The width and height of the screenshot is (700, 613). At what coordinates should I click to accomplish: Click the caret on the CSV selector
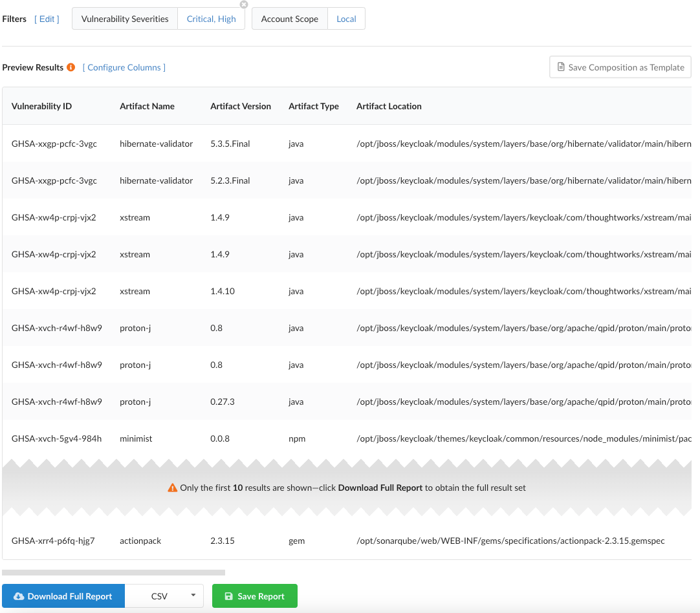point(192,596)
